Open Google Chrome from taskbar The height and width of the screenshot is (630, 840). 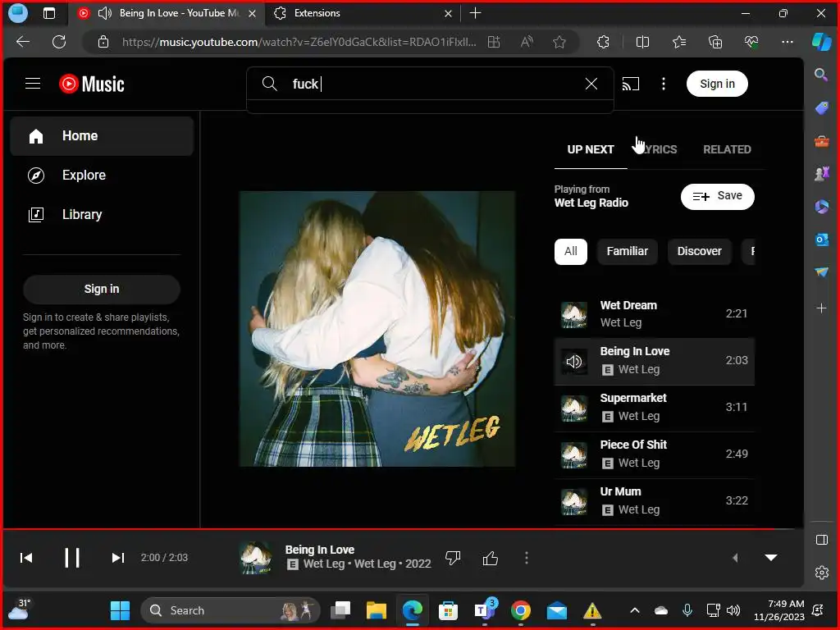coord(520,610)
